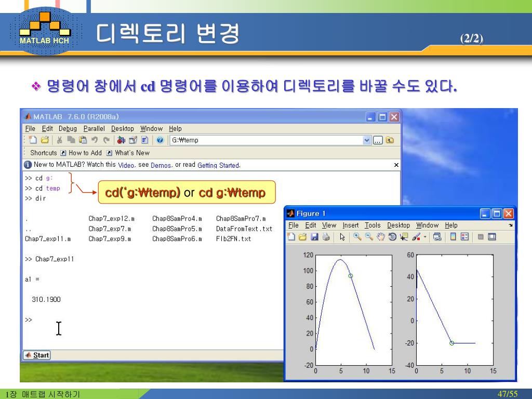Toggle the Rotate 3D tool

click(x=393, y=237)
